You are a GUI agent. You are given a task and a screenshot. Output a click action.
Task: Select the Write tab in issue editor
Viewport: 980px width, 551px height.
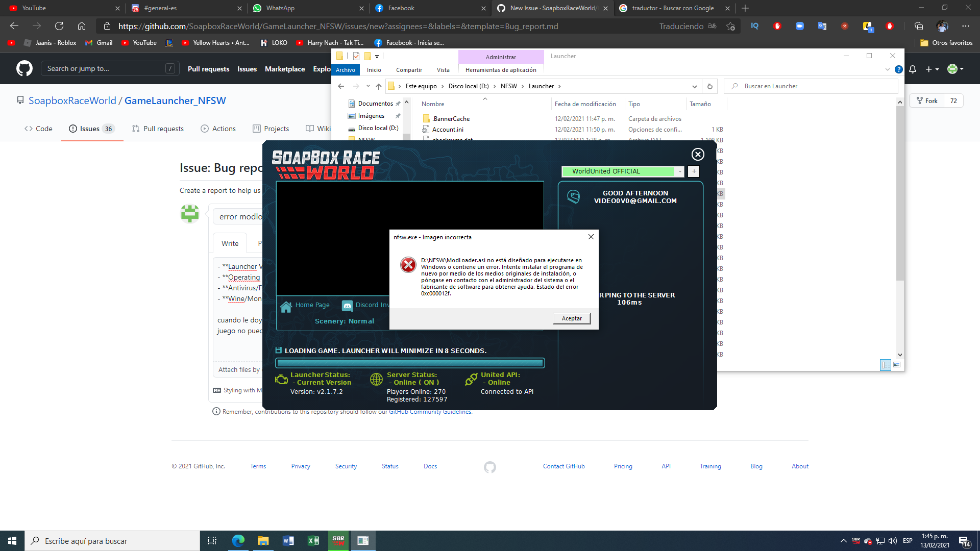point(230,243)
